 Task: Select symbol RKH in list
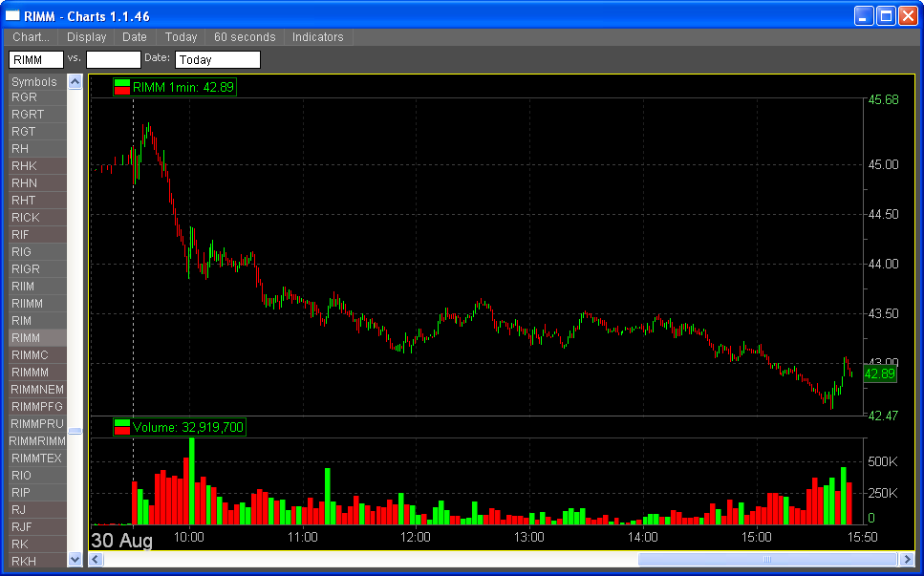coord(37,561)
